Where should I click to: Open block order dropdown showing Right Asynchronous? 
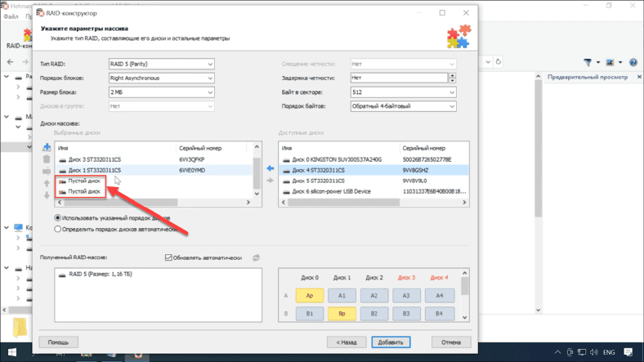[x=162, y=78]
